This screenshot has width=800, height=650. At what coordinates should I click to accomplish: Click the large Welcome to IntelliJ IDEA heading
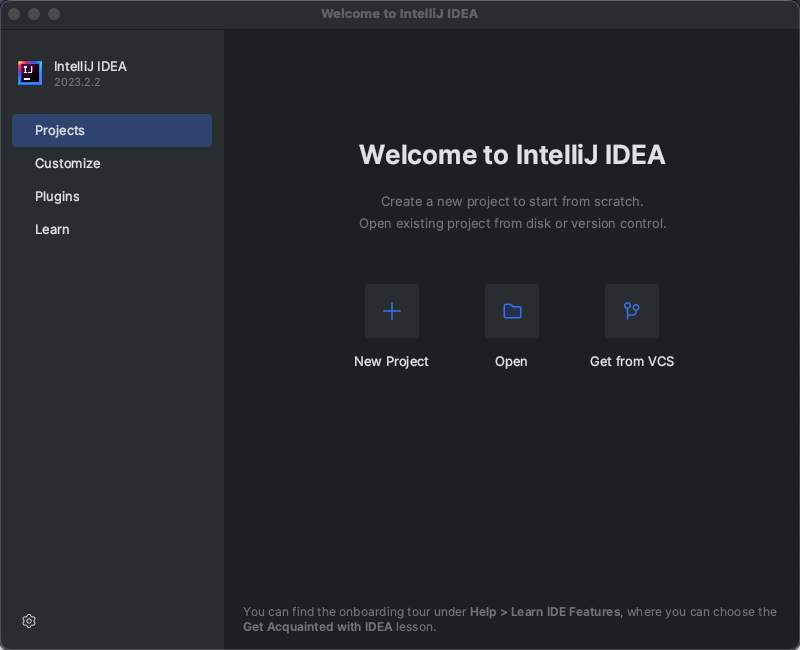pos(512,155)
